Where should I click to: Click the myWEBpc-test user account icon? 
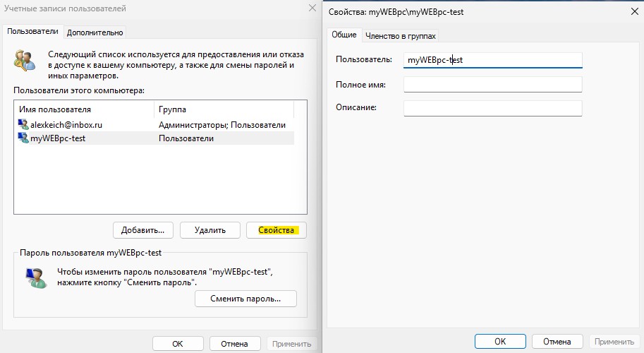23,138
